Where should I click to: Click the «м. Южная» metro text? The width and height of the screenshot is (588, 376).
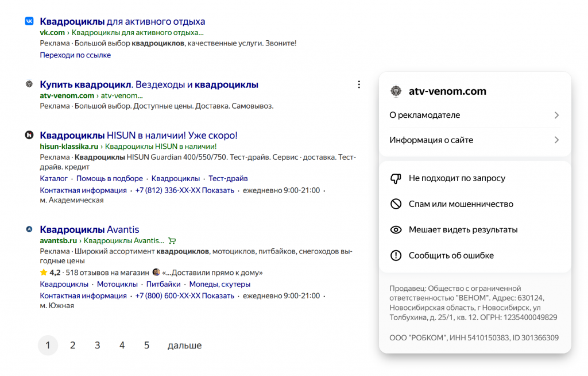pos(57,306)
